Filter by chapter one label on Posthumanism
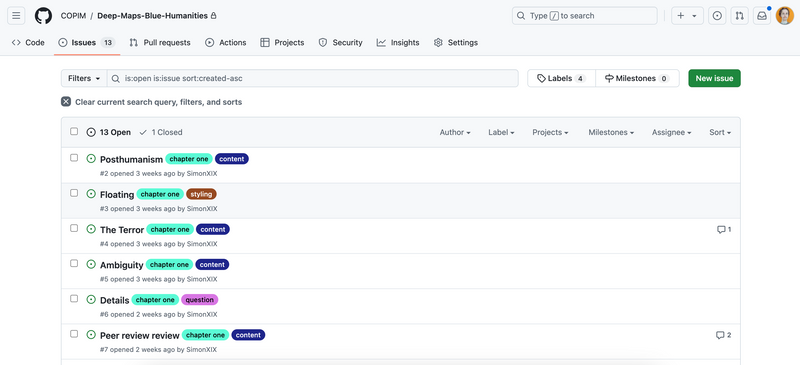The height and width of the screenshot is (365, 800). point(189,159)
